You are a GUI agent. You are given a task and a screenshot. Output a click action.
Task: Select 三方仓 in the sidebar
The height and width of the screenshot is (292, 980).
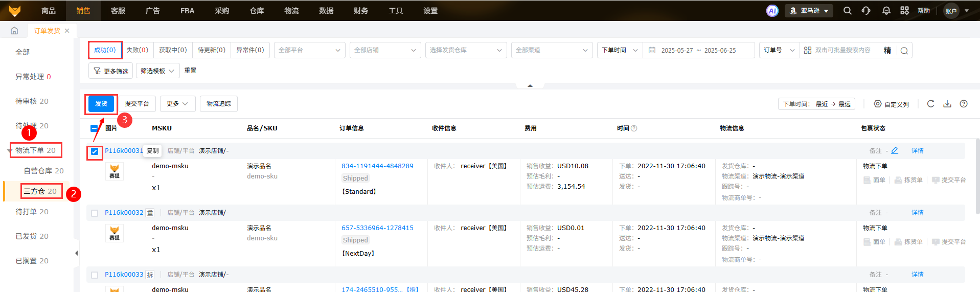tap(40, 191)
